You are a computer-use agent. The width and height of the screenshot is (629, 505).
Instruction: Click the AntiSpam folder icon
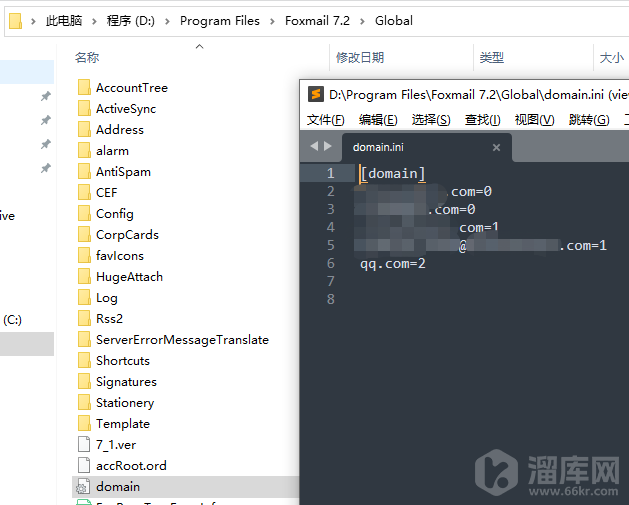[84, 171]
